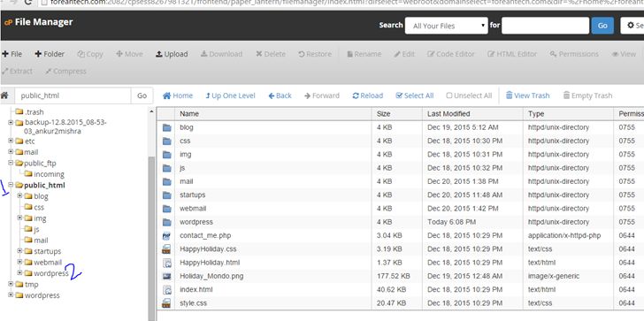Click the Compress toolbar button
The width and height of the screenshot is (644, 321).
coord(65,71)
